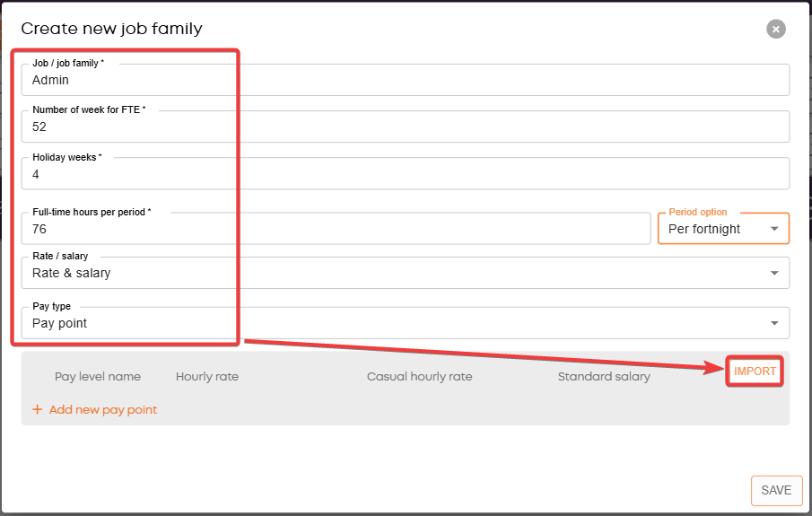Click the caret arrow in Rate / salary
The image size is (812, 516).
tap(774, 273)
